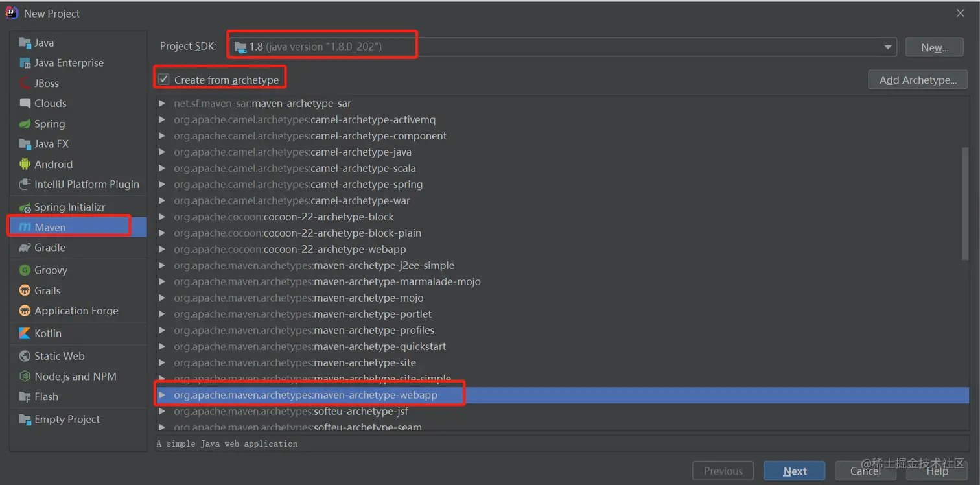This screenshot has height=485, width=980.
Task: Select cocoon-22-archetype-block-plain row
Action: [563, 233]
